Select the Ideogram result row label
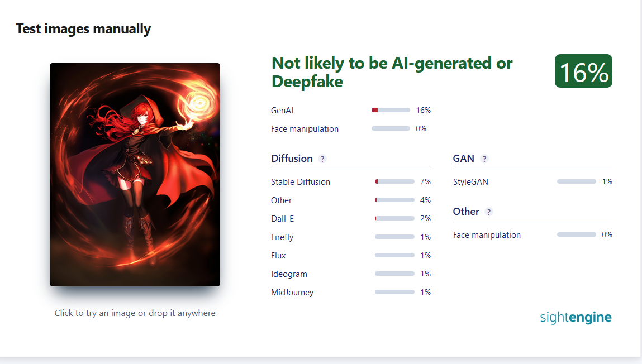Viewport: 642px width, 364px height. [x=289, y=274]
